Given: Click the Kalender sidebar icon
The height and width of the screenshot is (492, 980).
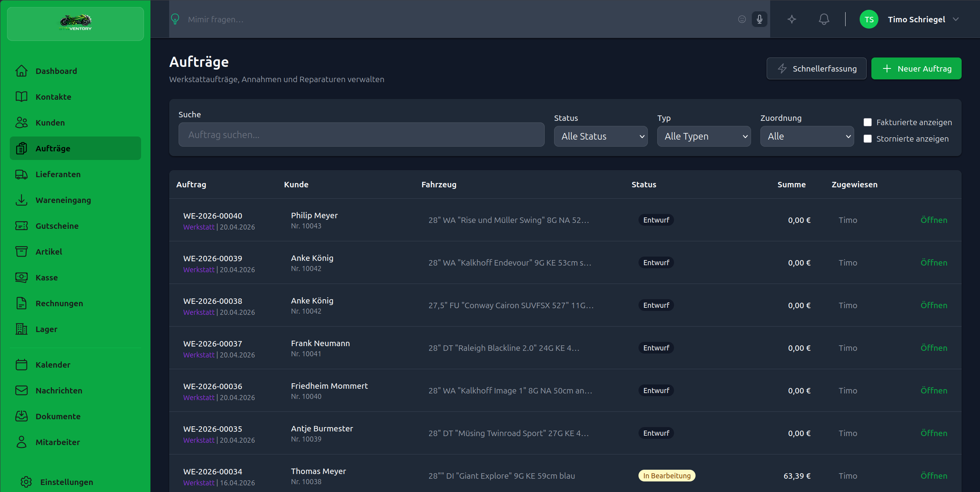Looking at the screenshot, I should pos(21,365).
